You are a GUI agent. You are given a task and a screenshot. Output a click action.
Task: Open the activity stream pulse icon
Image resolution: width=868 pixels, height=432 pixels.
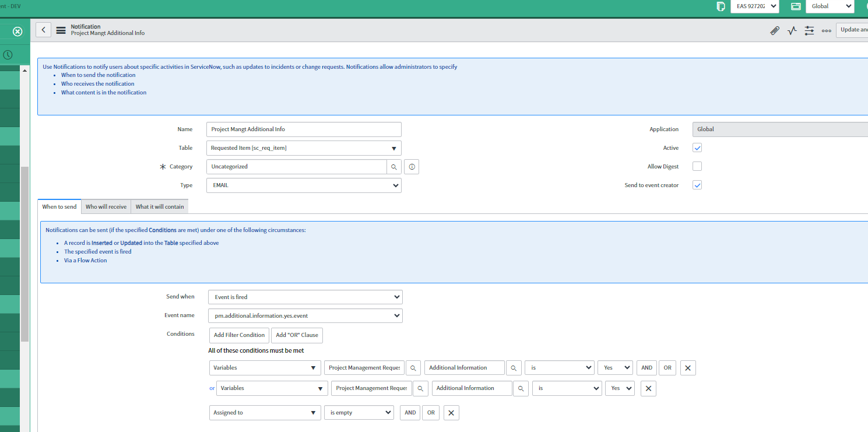792,30
